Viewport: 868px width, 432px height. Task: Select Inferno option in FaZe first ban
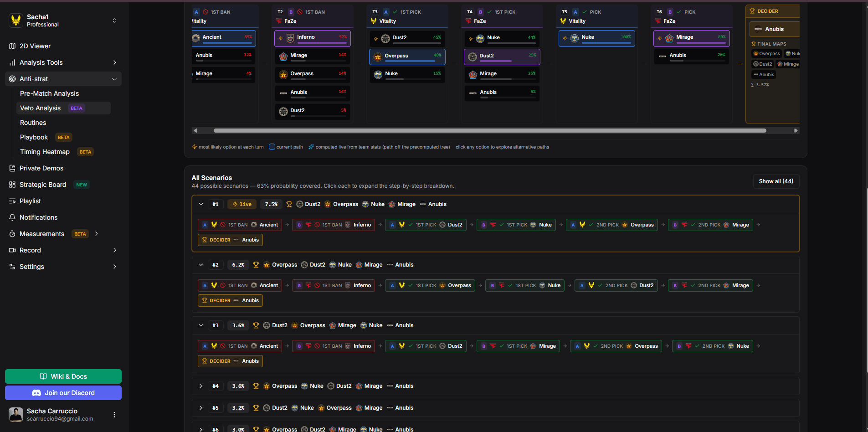(x=312, y=38)
